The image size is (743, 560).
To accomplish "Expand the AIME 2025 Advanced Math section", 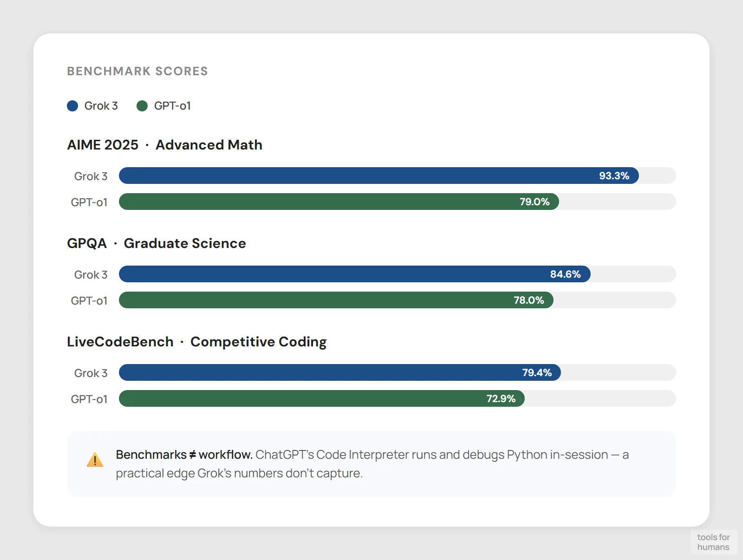I will tap(164, 144).
